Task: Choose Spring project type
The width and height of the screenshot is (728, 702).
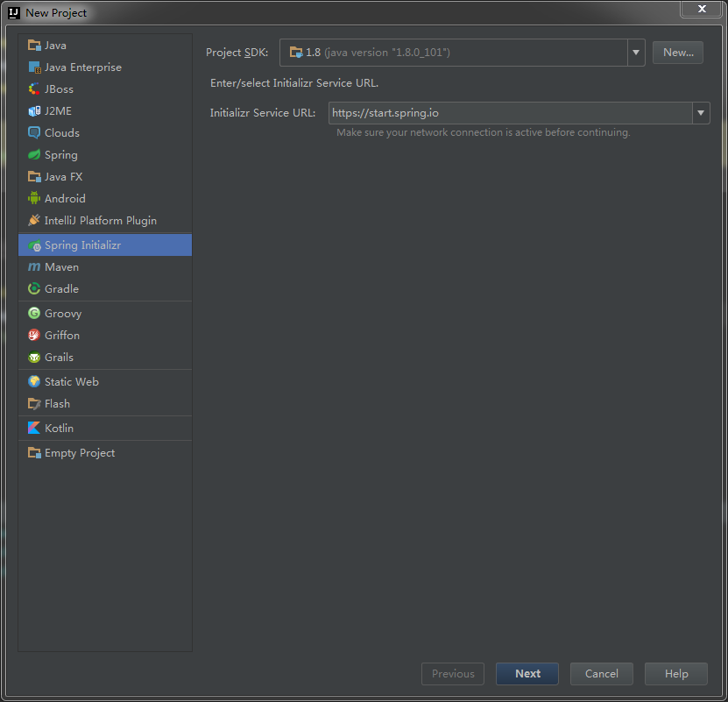Action: [x=105, y=154]
